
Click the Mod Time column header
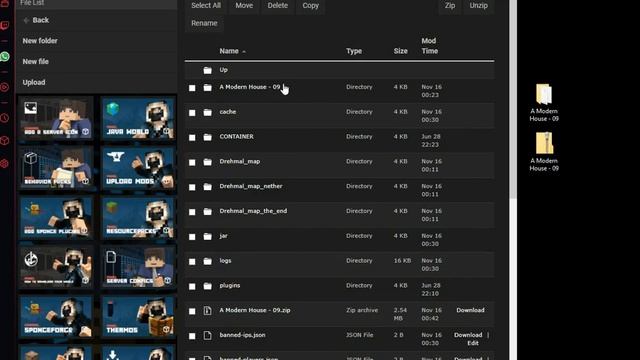click(x=429, y=46)
